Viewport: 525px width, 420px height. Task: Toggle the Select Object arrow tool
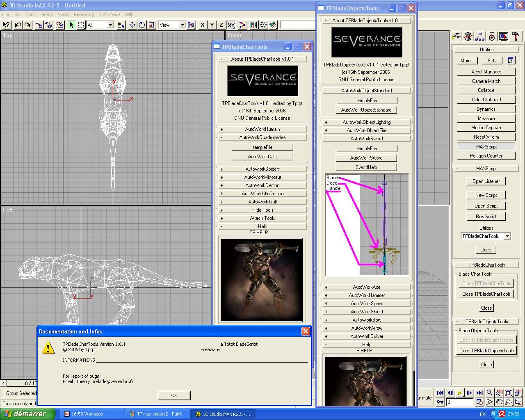point(71,25)
